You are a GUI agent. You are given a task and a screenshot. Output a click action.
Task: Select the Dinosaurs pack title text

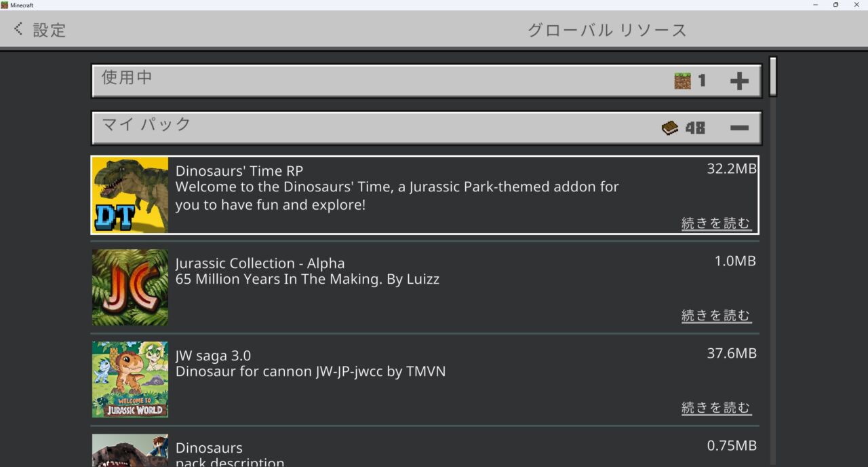(x=209, y=448)
